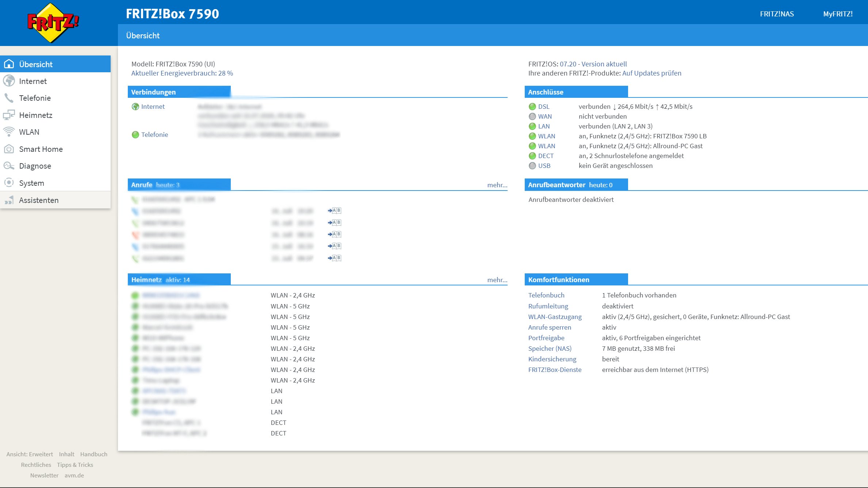This screenshot has height=488, width=868.
Task: Open the Rechtliches footer link
Action: pyautogui.click(x=36, y=465)
